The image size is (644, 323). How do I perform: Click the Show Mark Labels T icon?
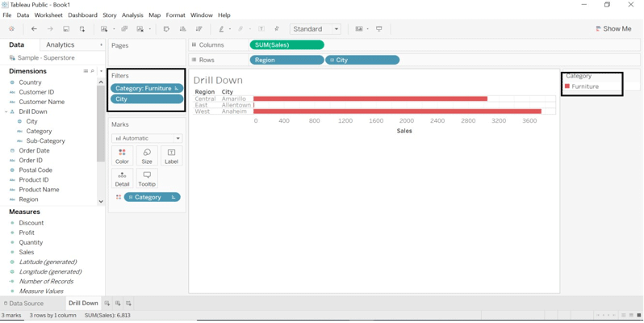(x=261, y=29)
